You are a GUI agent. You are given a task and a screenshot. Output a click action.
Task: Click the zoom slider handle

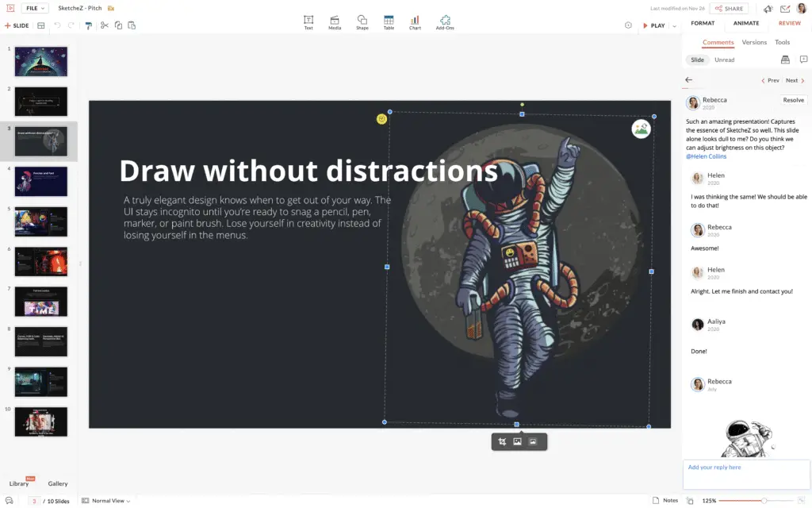tap(764, 501)
